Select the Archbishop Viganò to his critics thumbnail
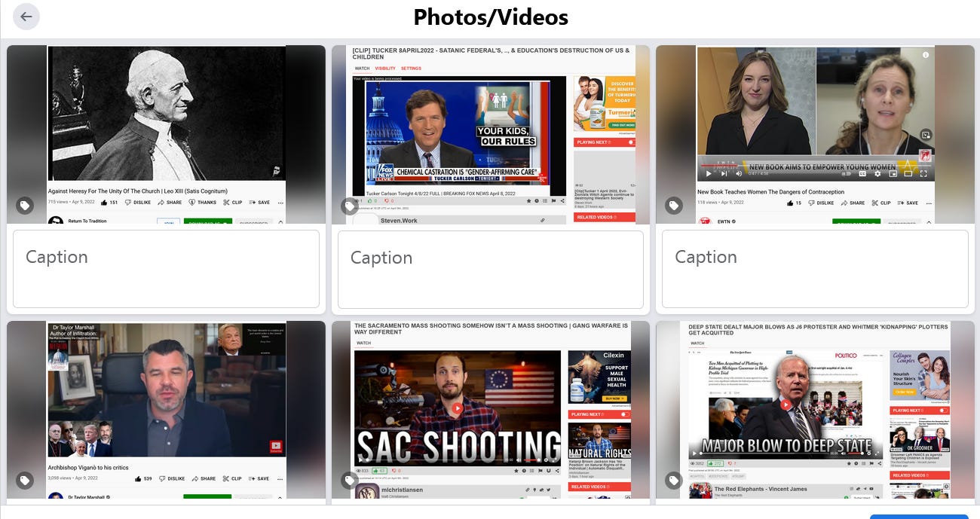 [166, 410]
